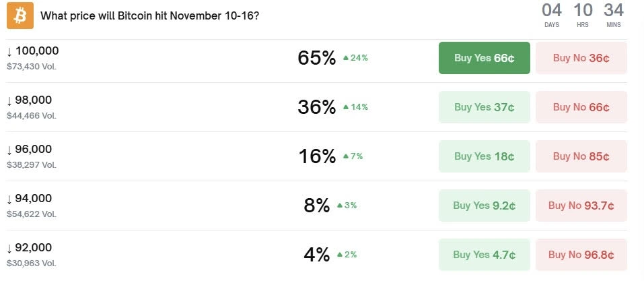The width and height of the screenshot is (644, 281).
Task: Choose Buy No 93.7¢ for 94,000
Action: click(581, 206)
